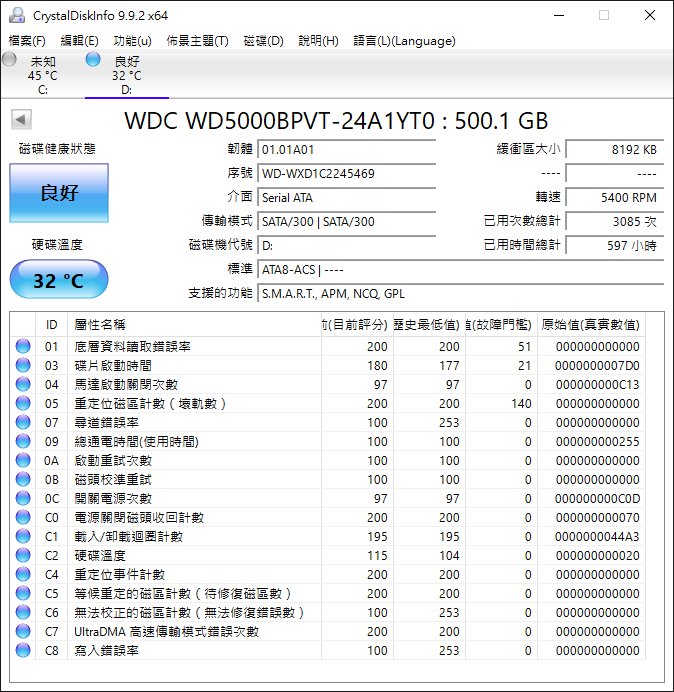Click the standard field ATA8-ACS
Screen dimensions: 674x692
point(461,269)
